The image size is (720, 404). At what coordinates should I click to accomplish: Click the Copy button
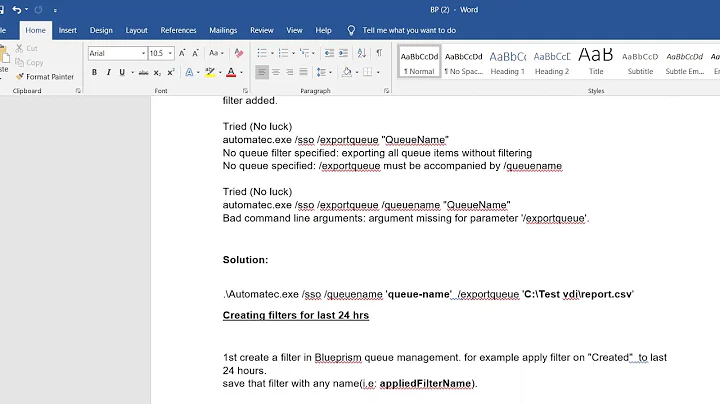29,62
